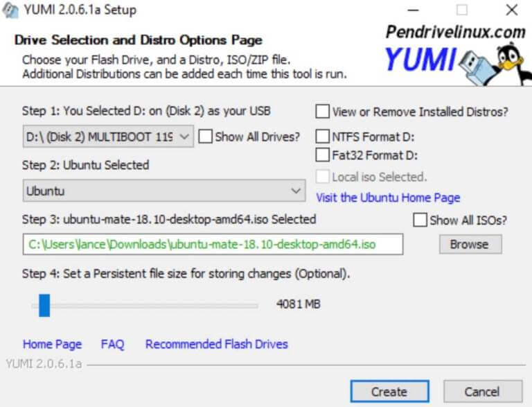Image resolution: width=532 pixels, height=407 pixels.
Task: Click the persistent file size slider handle
Action: point(44,304)
